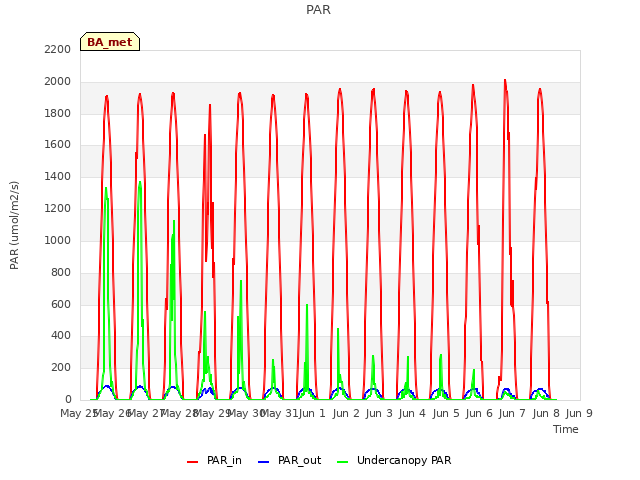Click the Jun 6 date tick label

(479, 413)
